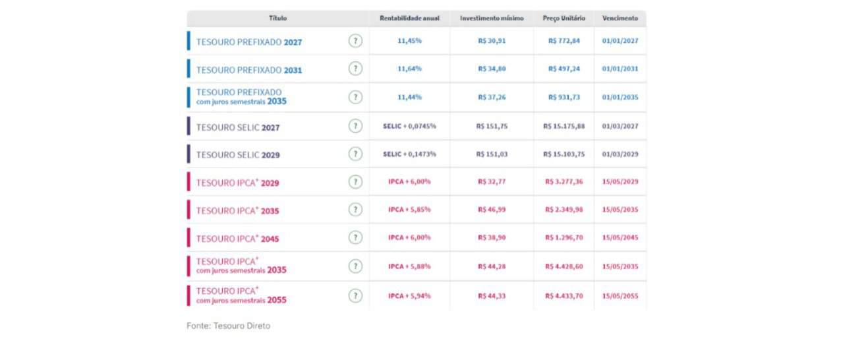This screenshot has height=362, width=868.
Task: Click the R$ 151,03 minimum investment
Action: [492, 154]
